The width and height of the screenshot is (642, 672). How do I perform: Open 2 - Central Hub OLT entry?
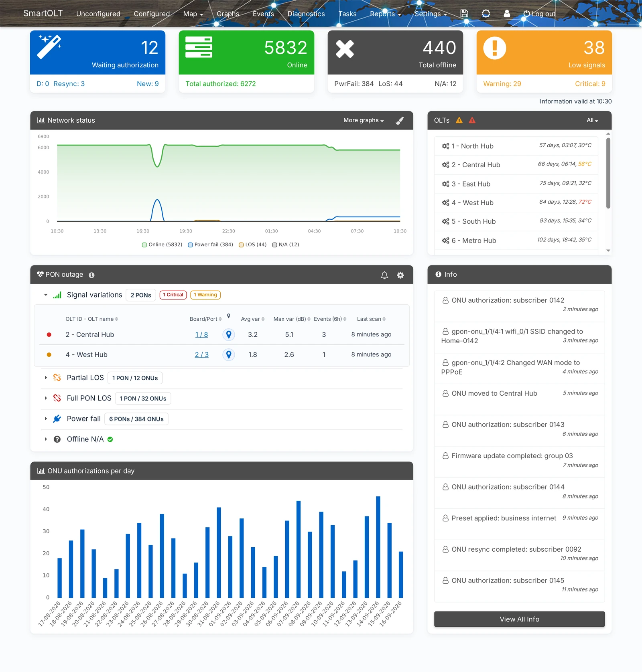[x=516, y=165]
